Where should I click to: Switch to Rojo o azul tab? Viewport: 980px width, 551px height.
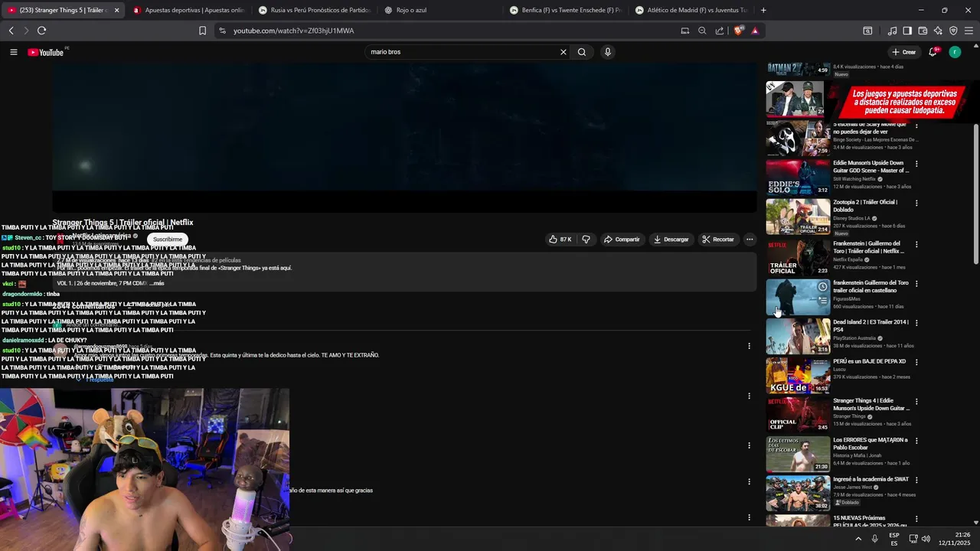point(440,10)
